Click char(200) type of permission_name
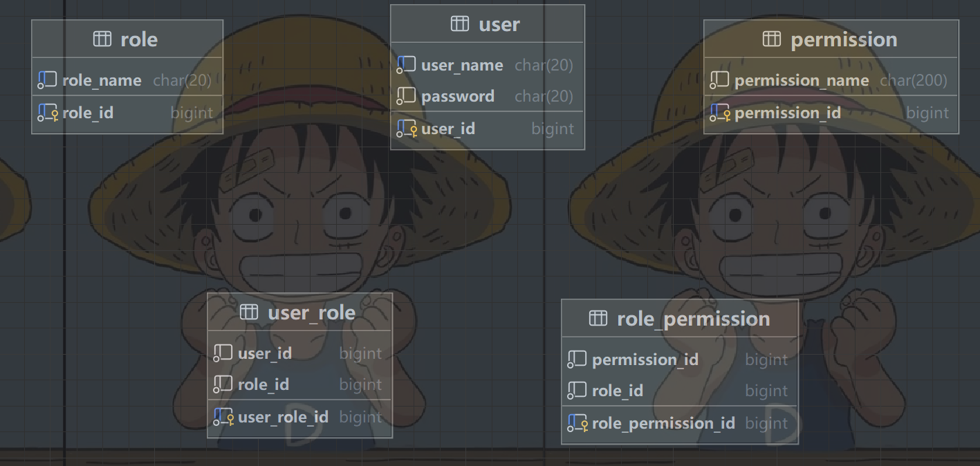The image size is (980, 466). coord(914,80)
